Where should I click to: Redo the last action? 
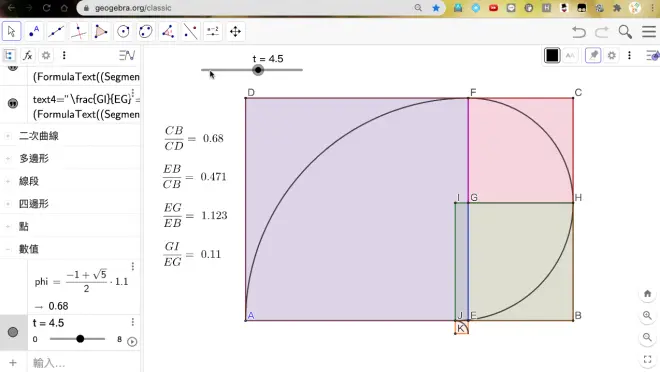point(602,32)
